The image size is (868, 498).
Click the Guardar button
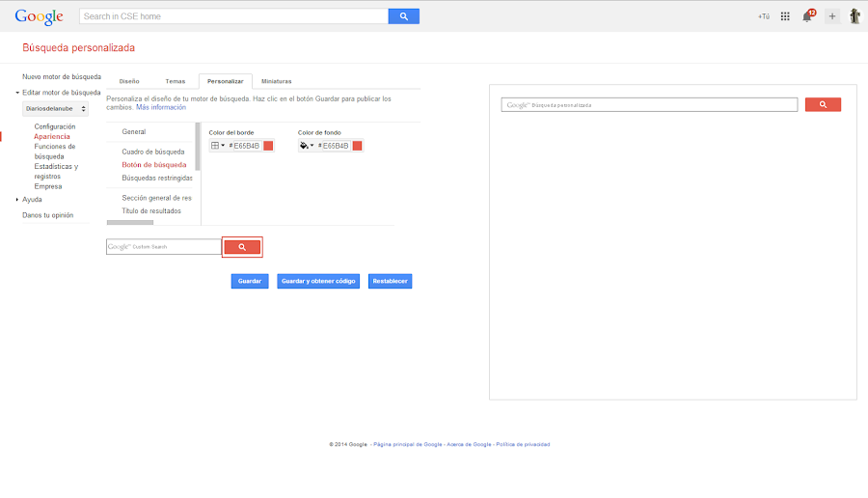pyautogui.click(x=250, y=282)
